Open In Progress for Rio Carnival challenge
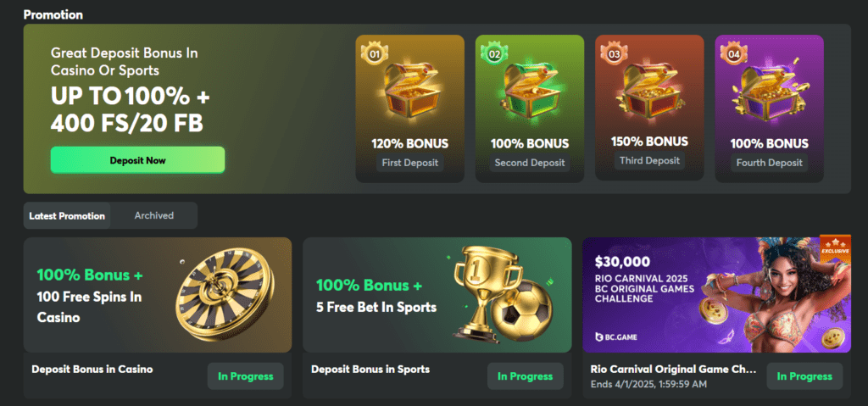Viewport: 868px width, 406px height. point(804,376)
